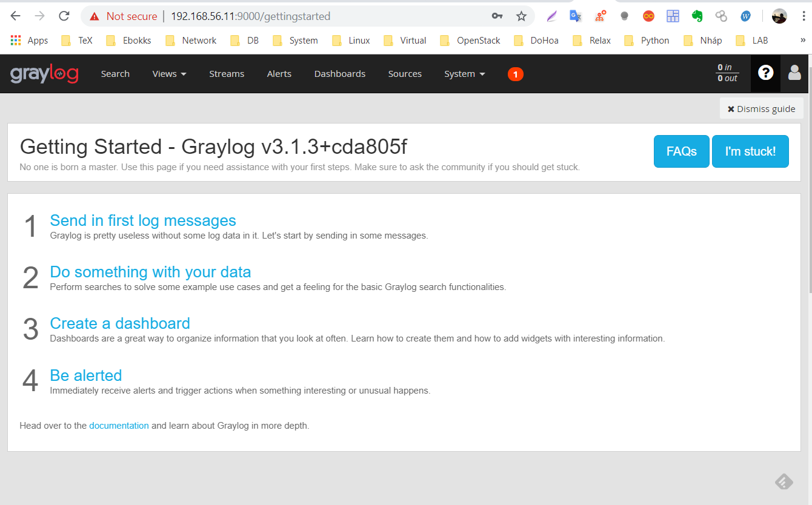812x505 pixels.
Task: Click the grey linked-circles extension icon
Action: [x=721, y=16]
